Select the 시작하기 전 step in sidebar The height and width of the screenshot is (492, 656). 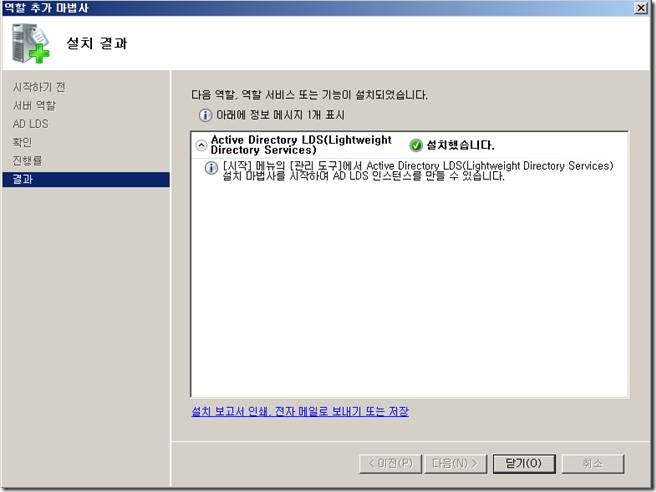pyautogui.click(x=39, y=87)
